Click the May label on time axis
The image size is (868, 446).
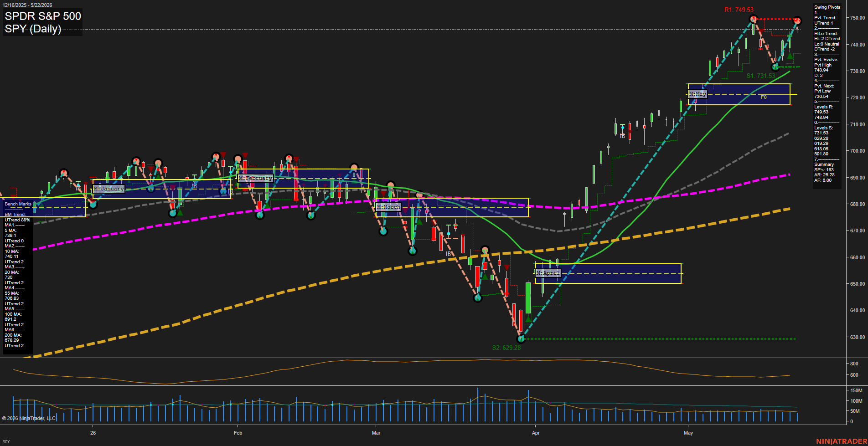pos(688,433)
